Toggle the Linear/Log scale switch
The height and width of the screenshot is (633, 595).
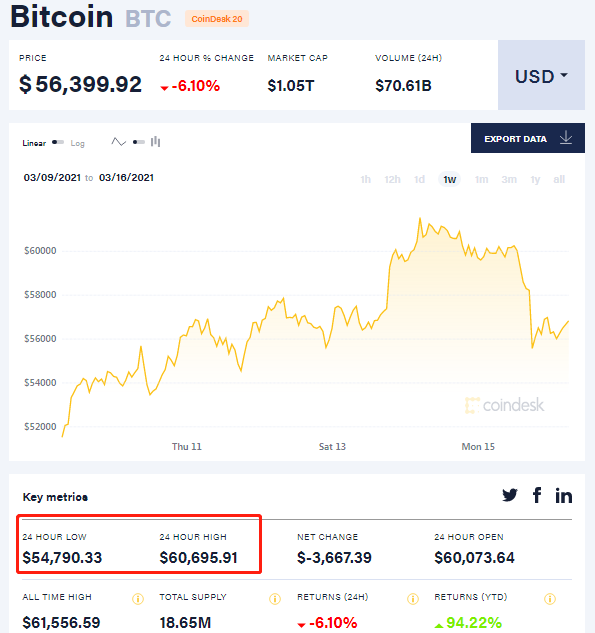tap(58, 142)
